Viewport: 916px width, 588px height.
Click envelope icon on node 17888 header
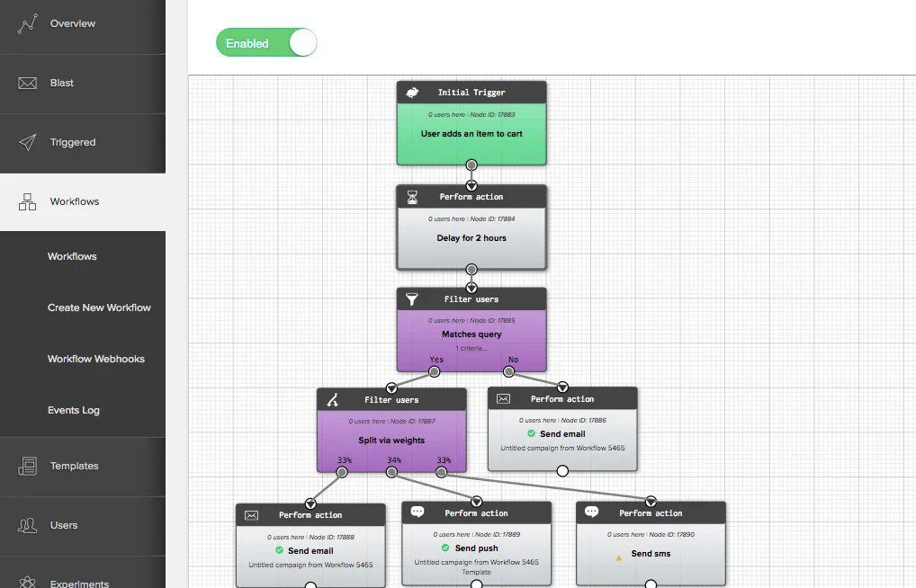[251, 515]
